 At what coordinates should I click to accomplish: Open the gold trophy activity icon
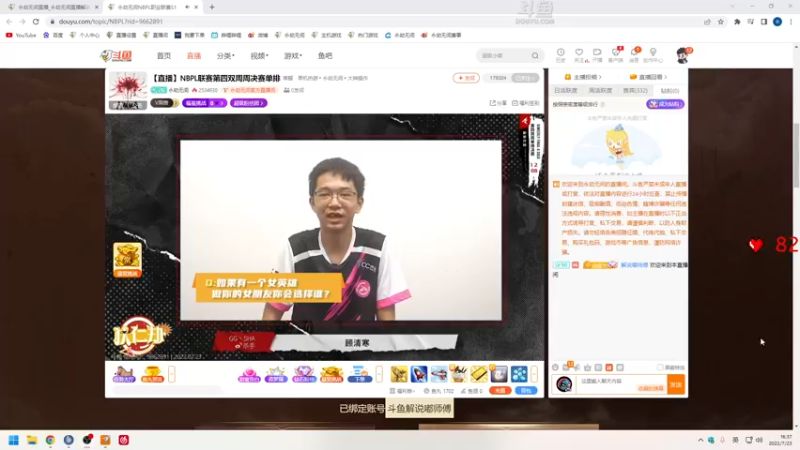(152, 374)
